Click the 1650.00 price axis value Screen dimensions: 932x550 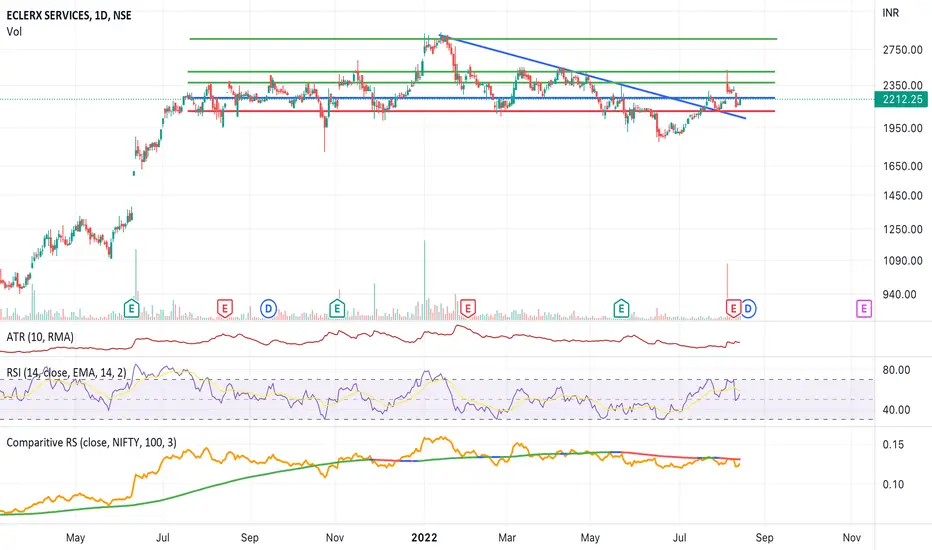click(x=903, y=166)
